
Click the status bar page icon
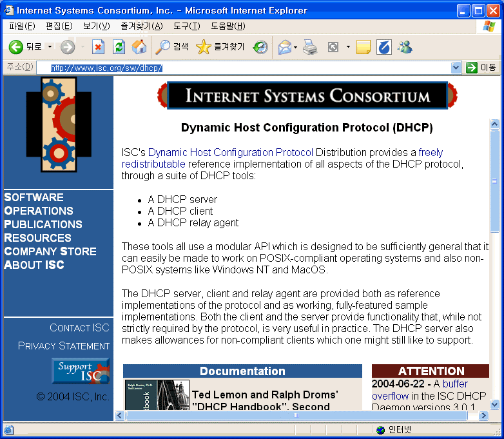point(8,430)
